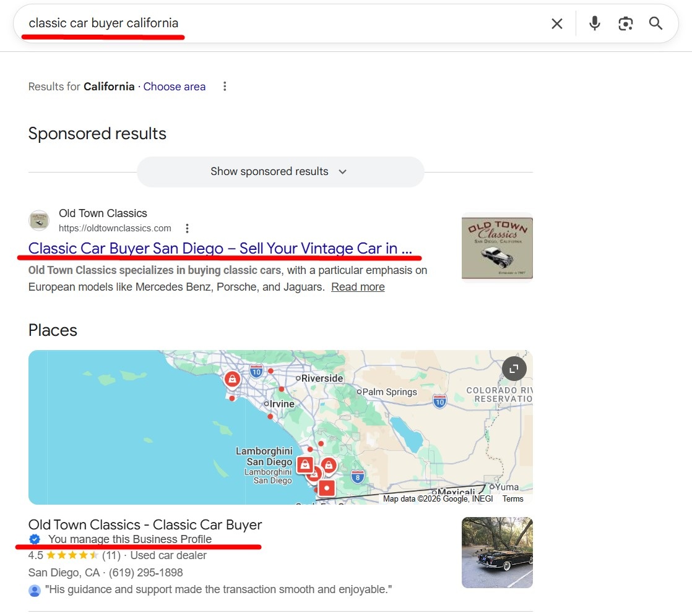Expand the Show sponsored results section
Screen dimensions: 692x616
pos(280,172)
